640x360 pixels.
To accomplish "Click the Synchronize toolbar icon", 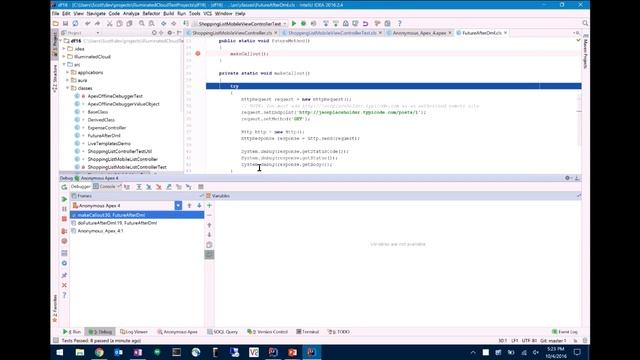I will click(x=75, y=24).
